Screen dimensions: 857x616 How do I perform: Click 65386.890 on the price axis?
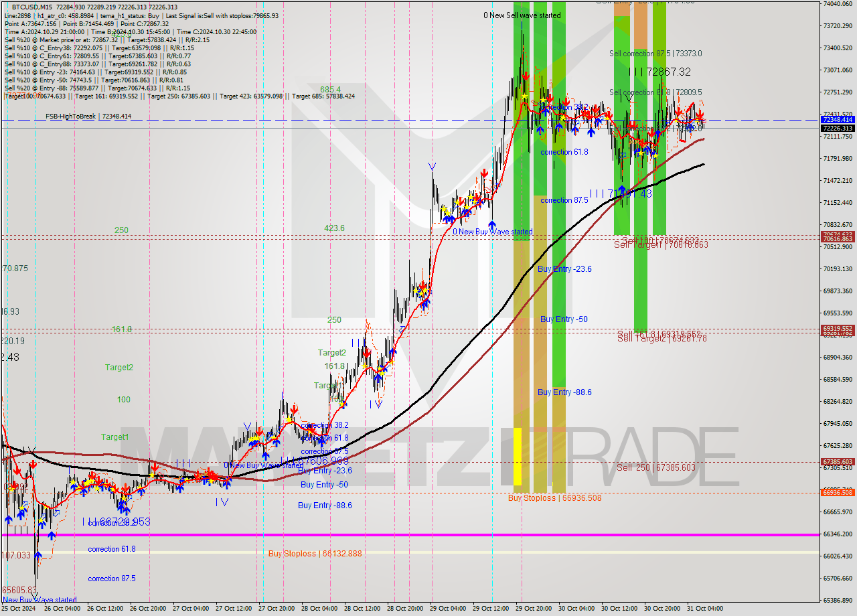coord(838,600)
